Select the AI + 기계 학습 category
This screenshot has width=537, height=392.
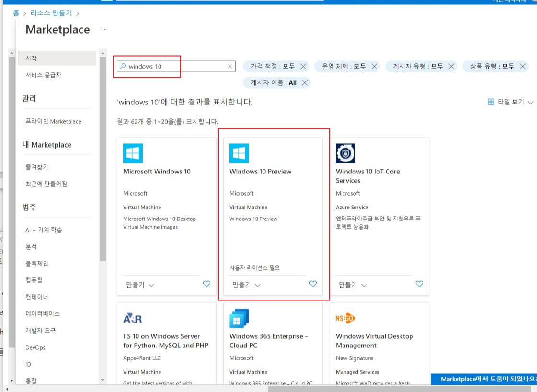[x=44, y=230]
